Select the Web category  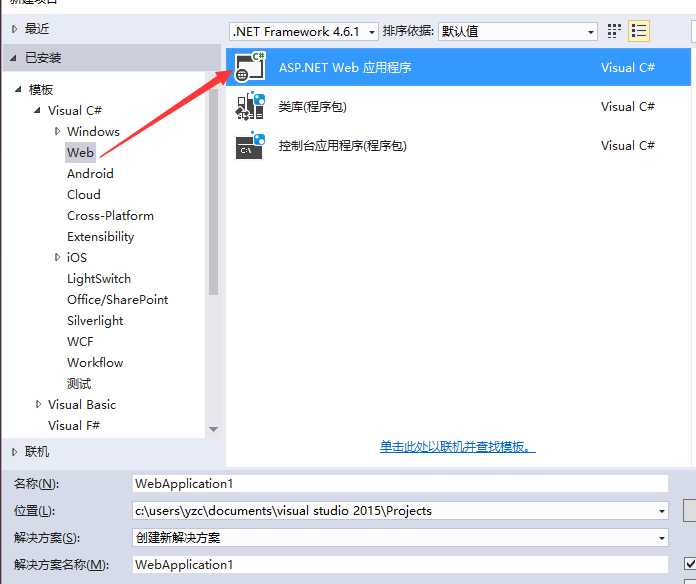[x=80, y=153]
